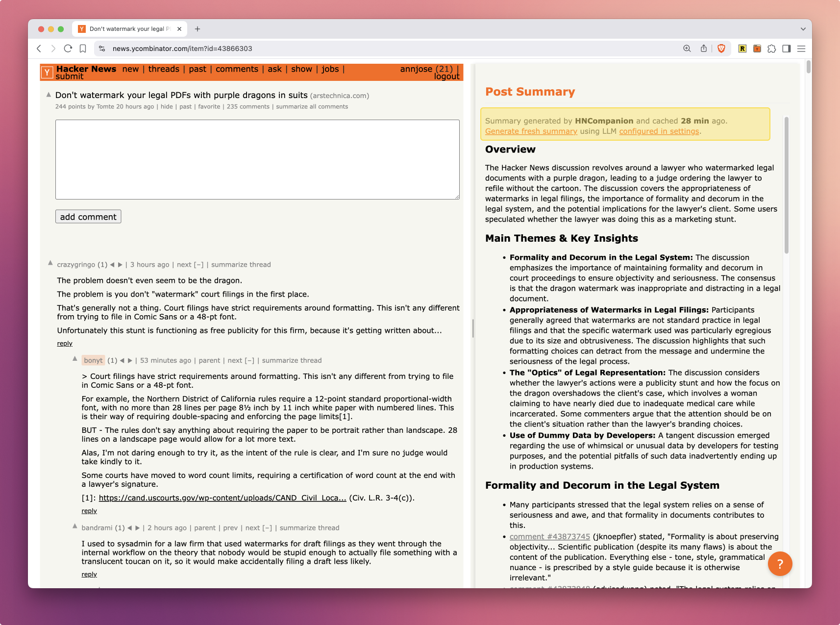Viewport: 840px width, 625px height.
Task: Open the 'jobs' nav item
Action: pos(330,69)
